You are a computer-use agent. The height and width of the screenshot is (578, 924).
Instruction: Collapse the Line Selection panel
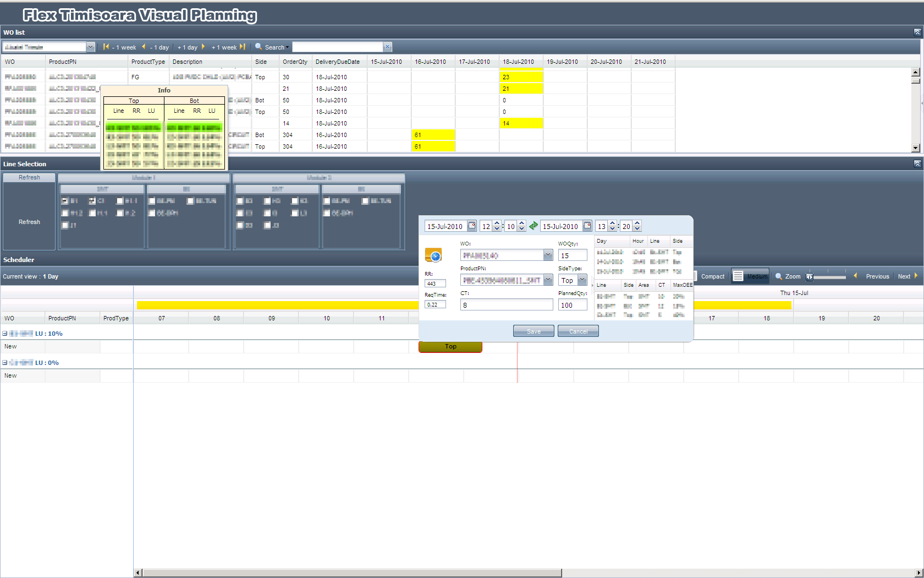pos(917,164)
